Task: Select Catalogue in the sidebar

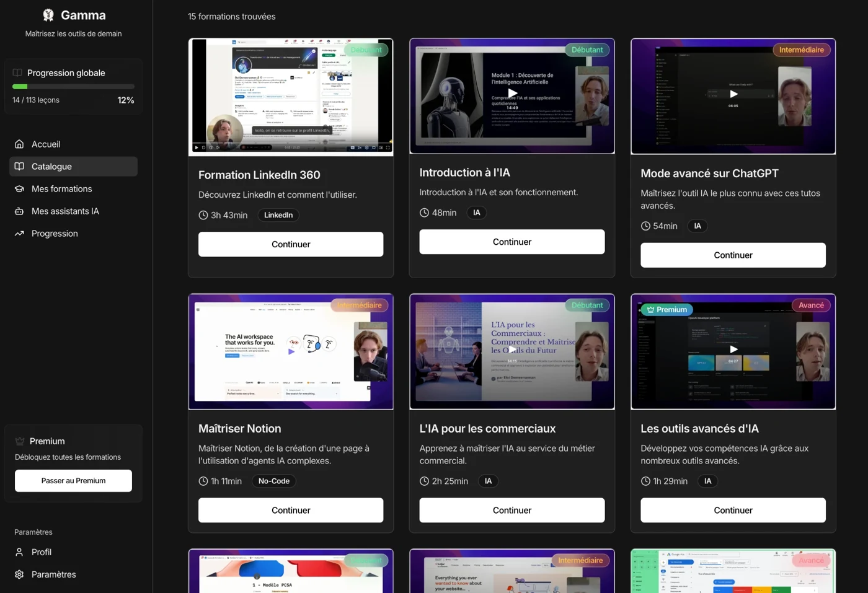Action: [73, 166]
